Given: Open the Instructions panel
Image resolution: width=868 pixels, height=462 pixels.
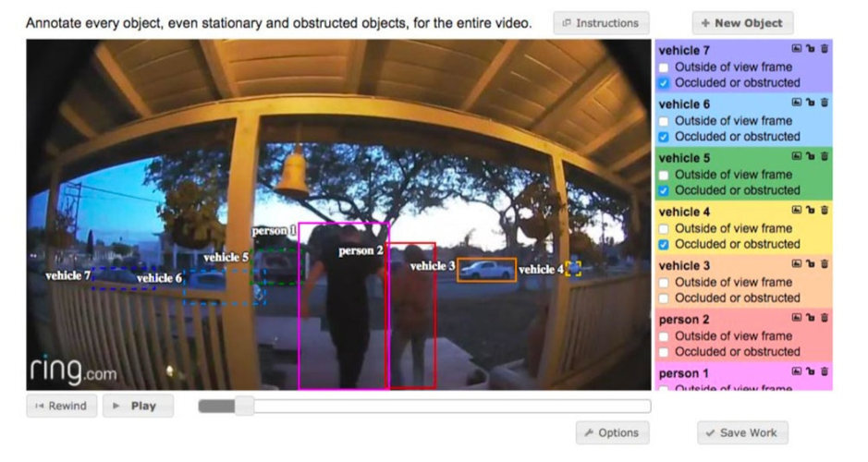Looking at the screenshot, I should point(601,23).
